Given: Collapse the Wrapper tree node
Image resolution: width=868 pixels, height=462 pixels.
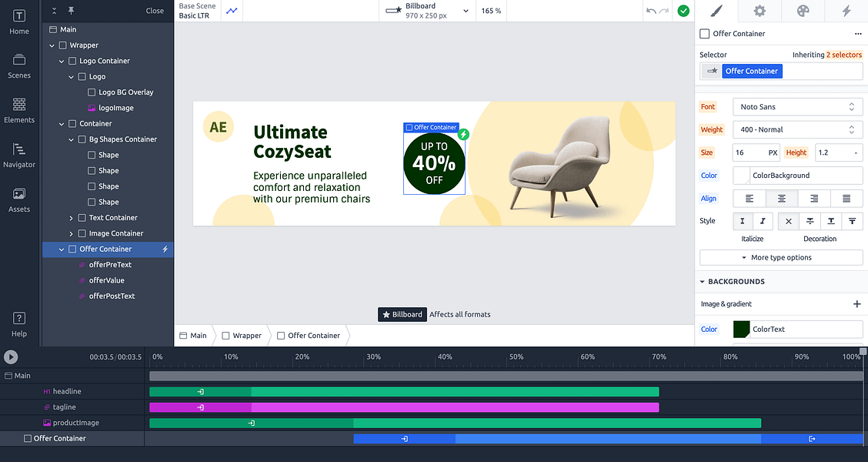Looking at the screenshot, I should 52,45.
